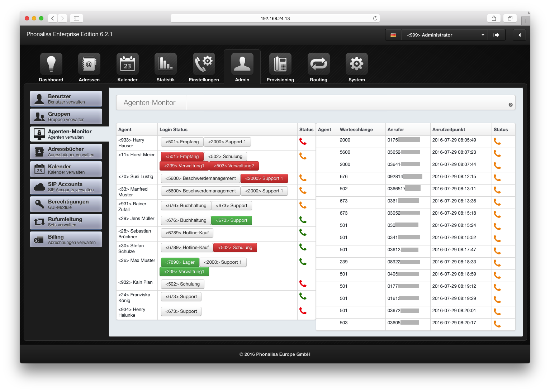Open the Adressbücher sidebar item
Screen dimensions: 550x392
click(x=66, y=152)
